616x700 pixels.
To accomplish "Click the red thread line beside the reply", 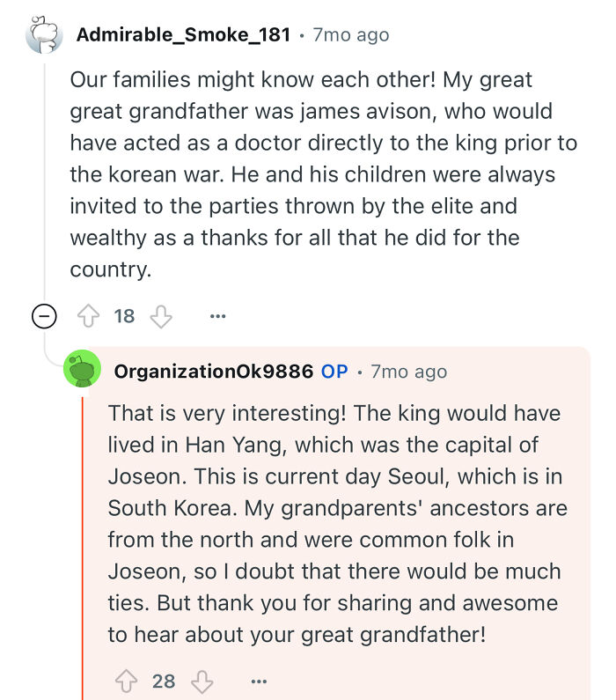I will (84, 546).
